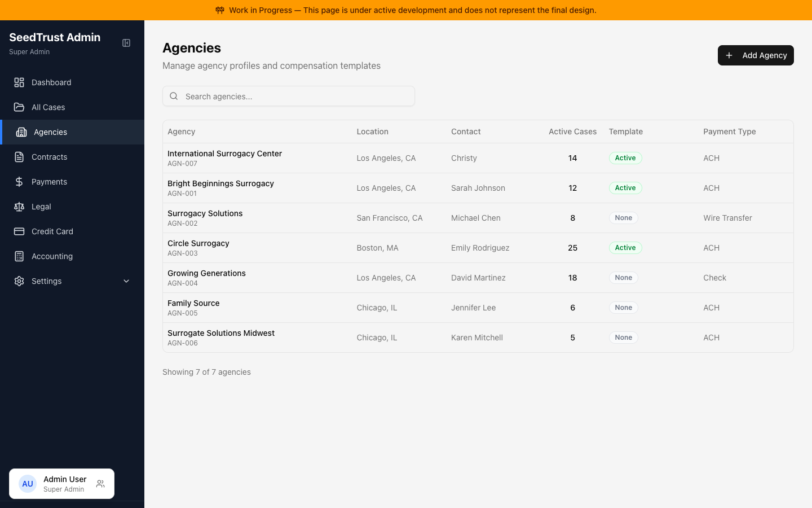Click the SeedTrust Admin title
Viewport: 812px width, 508px height.
(55, 37)
